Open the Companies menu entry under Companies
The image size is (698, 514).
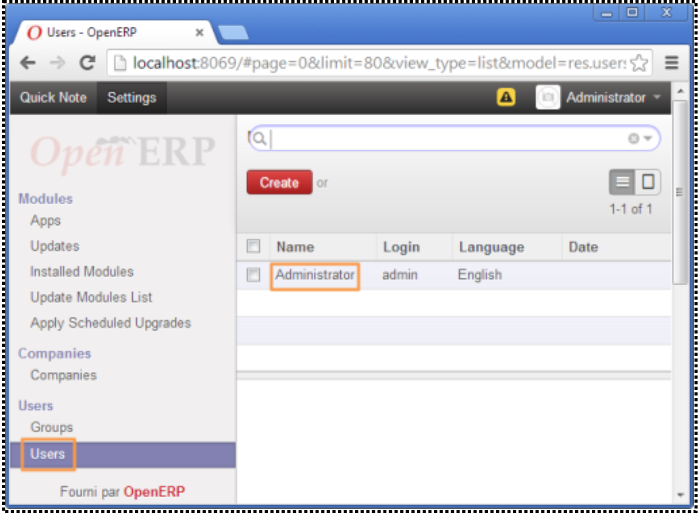click(x=64, y=375)
